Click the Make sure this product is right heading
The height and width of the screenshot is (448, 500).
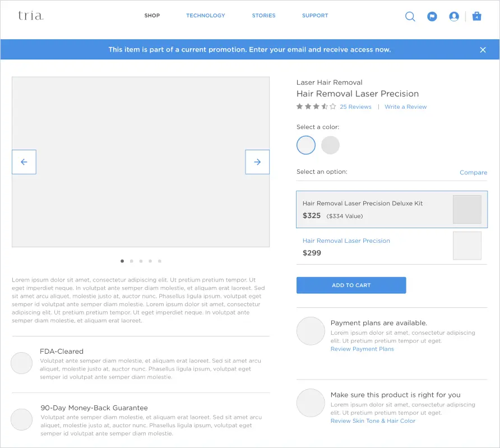395,395
